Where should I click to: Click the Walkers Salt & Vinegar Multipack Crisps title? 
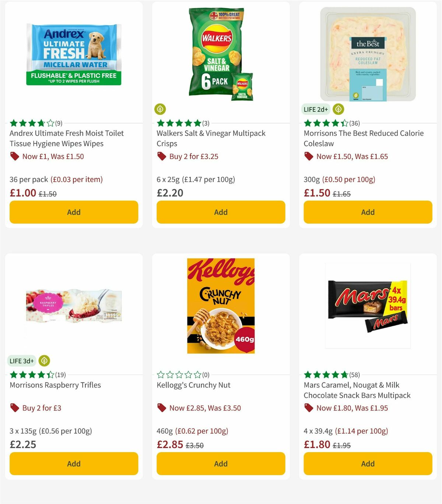pyautogui.click(x=211, y=138)
